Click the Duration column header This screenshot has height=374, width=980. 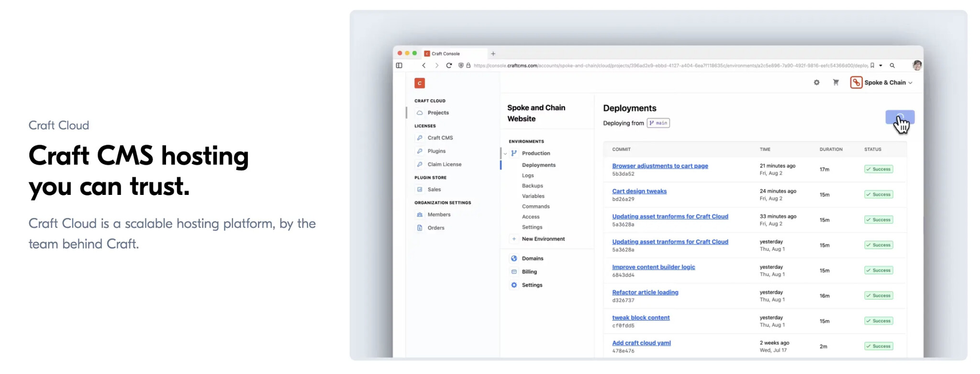[831, 149]
